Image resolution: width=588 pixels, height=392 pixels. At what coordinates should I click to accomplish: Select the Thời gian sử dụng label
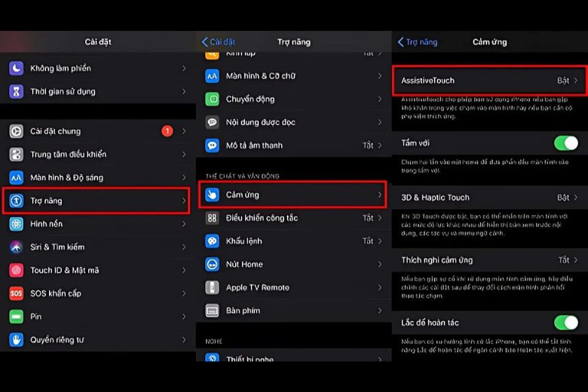click(63, 91)
